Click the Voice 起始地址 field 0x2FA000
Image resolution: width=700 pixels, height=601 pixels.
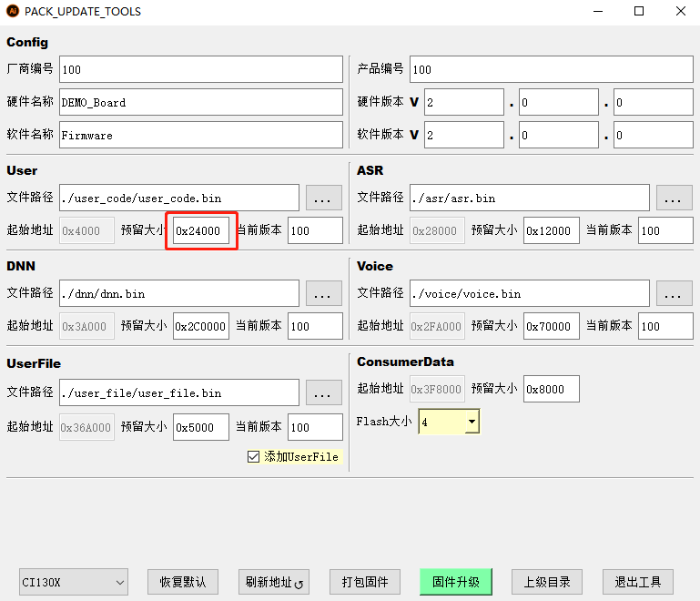coord(438,326)
